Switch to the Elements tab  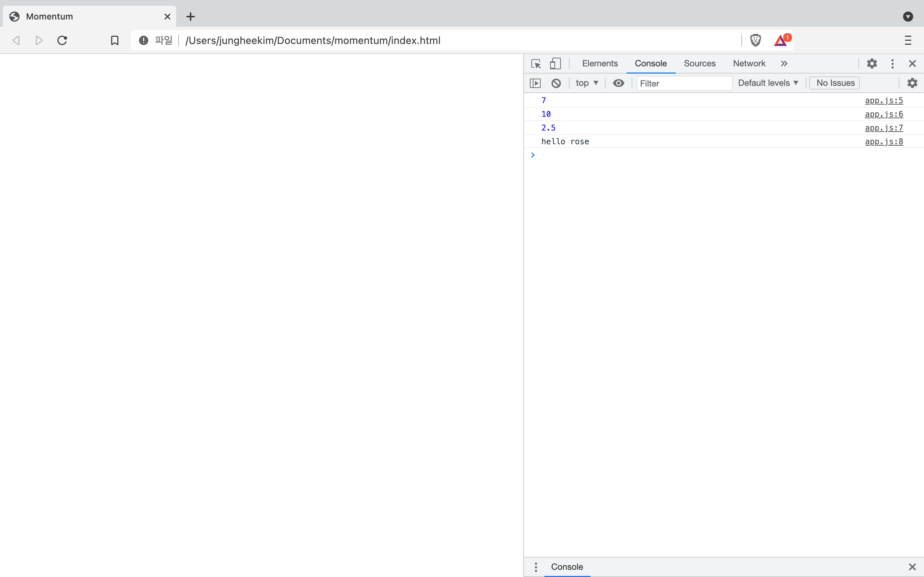pos(600,63)
